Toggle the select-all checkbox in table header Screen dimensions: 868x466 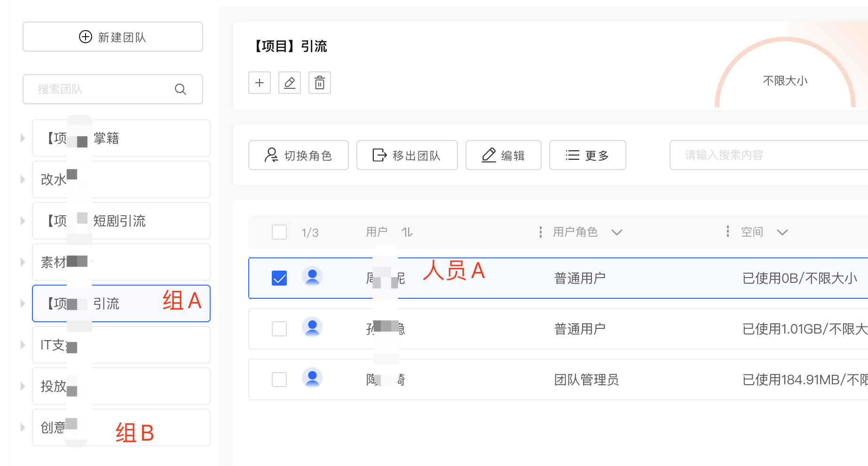(x=279, y=232)
